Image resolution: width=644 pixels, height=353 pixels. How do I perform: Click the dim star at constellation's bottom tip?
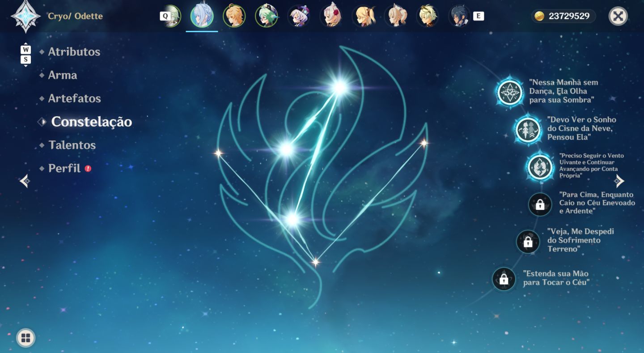[x=316, y=262]
